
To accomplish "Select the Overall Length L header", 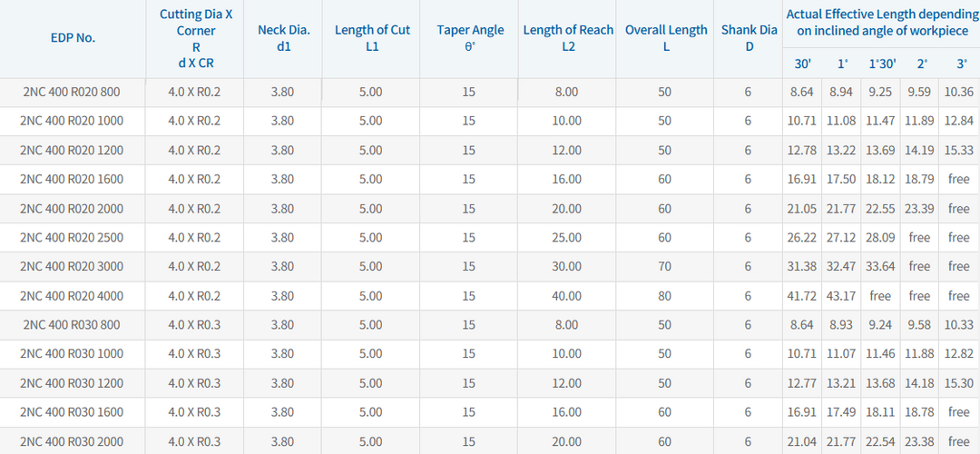I will point(666,37).
